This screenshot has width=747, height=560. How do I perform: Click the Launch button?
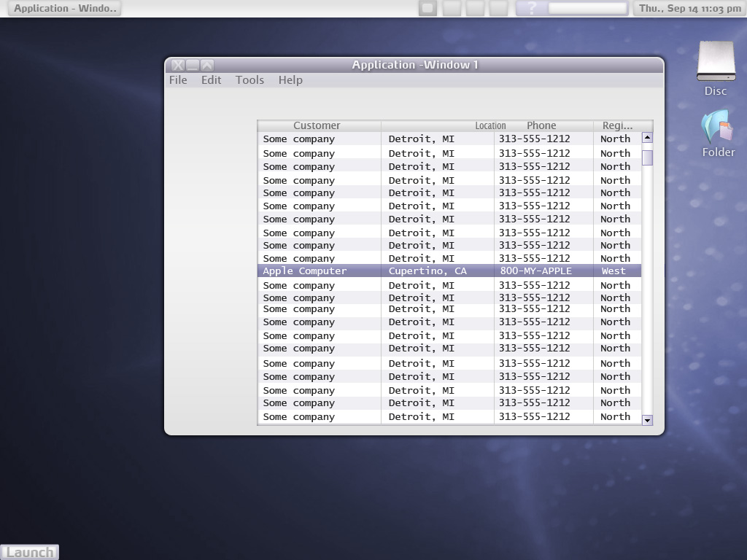click(29, 553)
